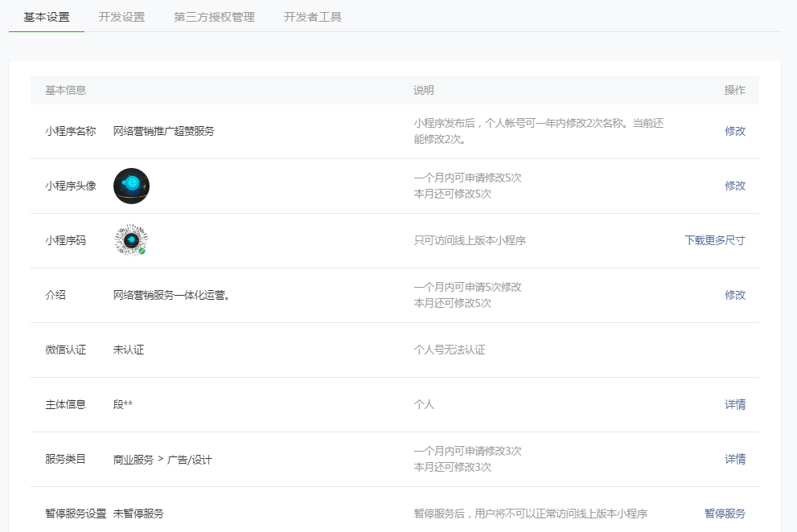Click 修改 for 介绍 row
This screenshot has height=532, width=797.
[x=735, y=295]
